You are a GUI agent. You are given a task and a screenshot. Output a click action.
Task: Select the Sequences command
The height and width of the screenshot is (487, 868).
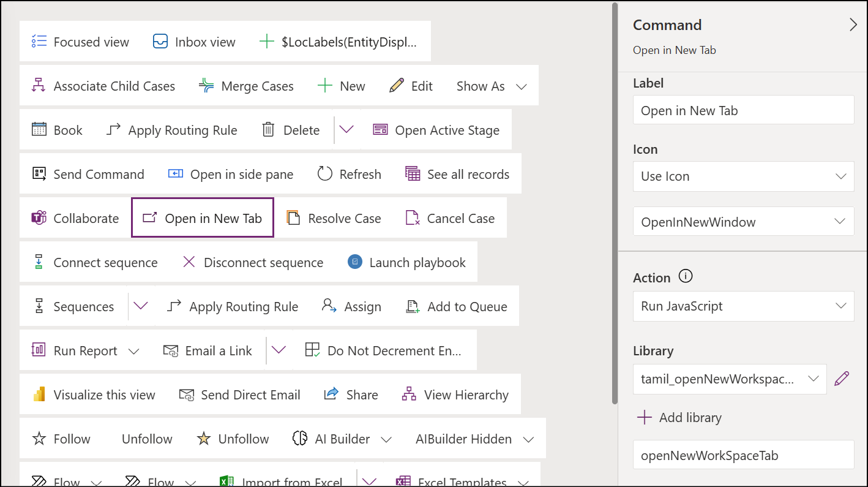pos(73,306)
